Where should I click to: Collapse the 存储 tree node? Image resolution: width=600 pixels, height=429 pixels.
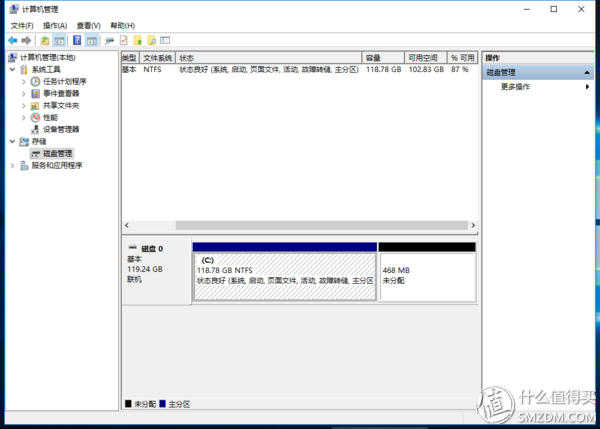pos(12,142)
